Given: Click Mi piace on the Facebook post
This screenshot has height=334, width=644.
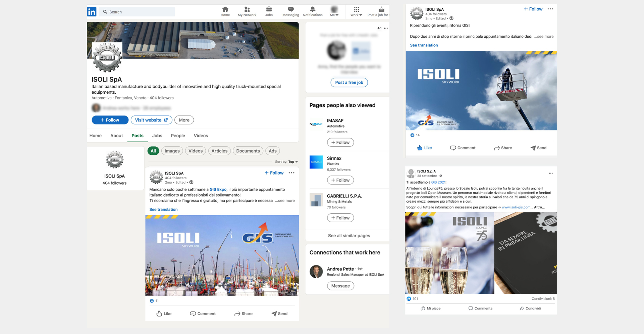Looking at the screenshot, I should point(431,308).
